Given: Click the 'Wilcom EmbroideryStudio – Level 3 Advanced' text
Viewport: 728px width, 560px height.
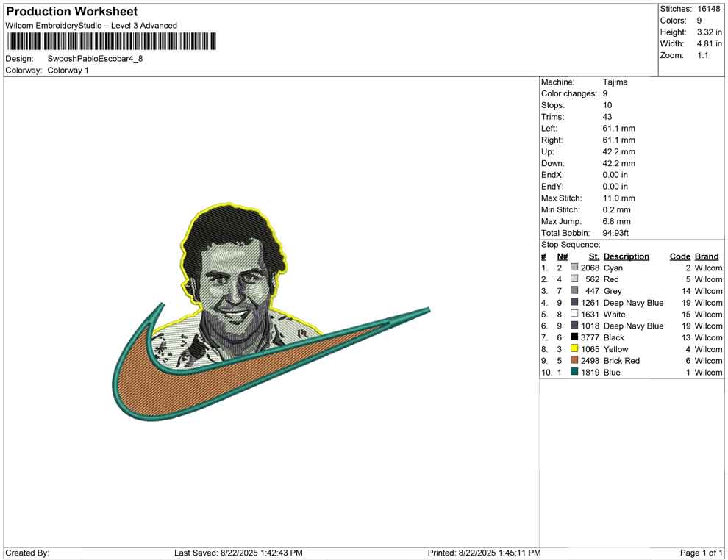Looking at the screenshot, I should tap(91, 26).
